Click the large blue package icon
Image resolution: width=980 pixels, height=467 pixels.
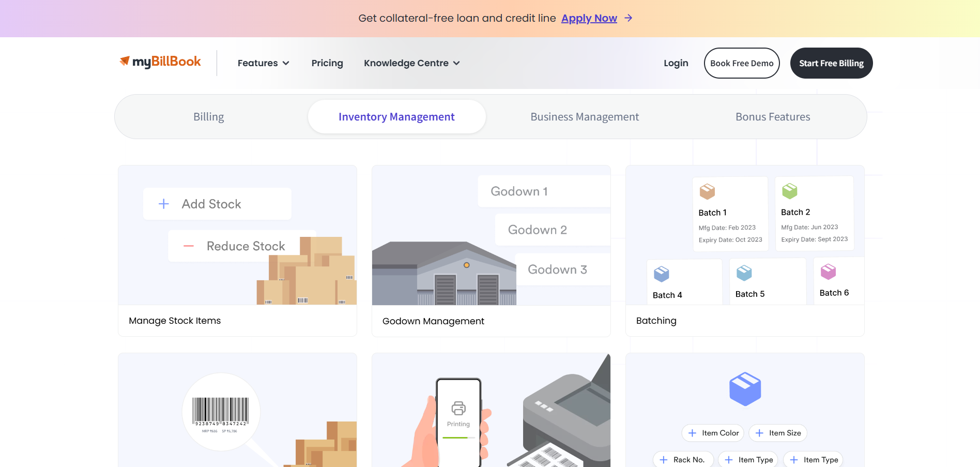point(745,389)
